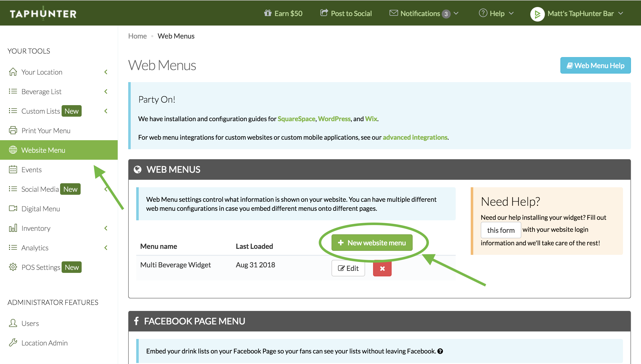
Task: Click the Digital Menu screen icon
Action: (13, 209)
